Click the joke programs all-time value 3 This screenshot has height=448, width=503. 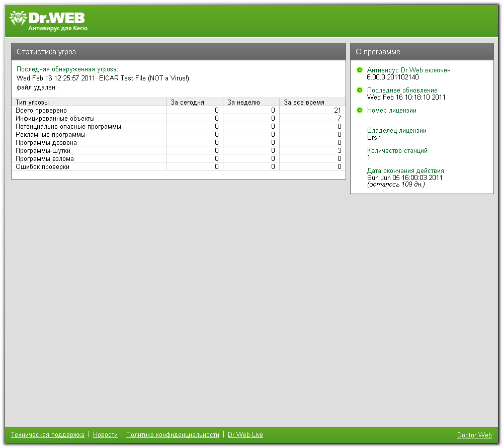340,150
